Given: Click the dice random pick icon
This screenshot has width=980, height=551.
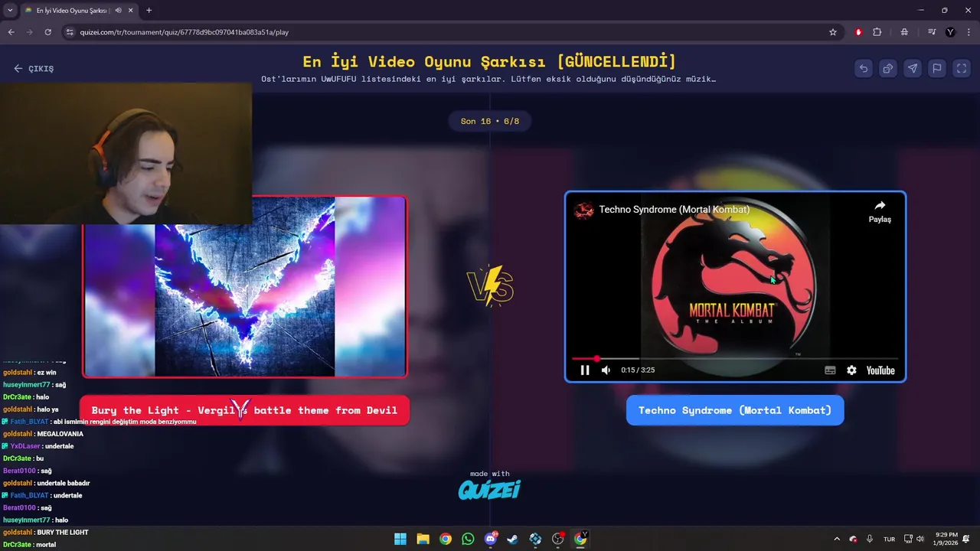Looking at the screenshot, I should 888,68.
